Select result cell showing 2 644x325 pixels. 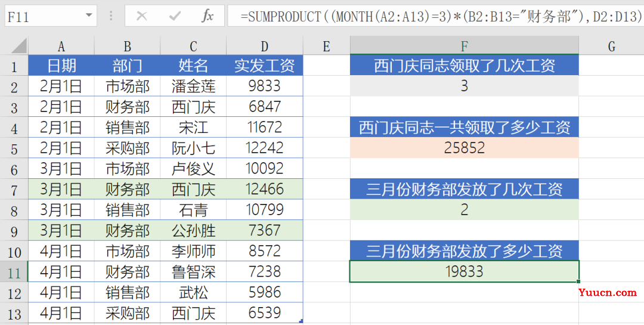point(465,210)
